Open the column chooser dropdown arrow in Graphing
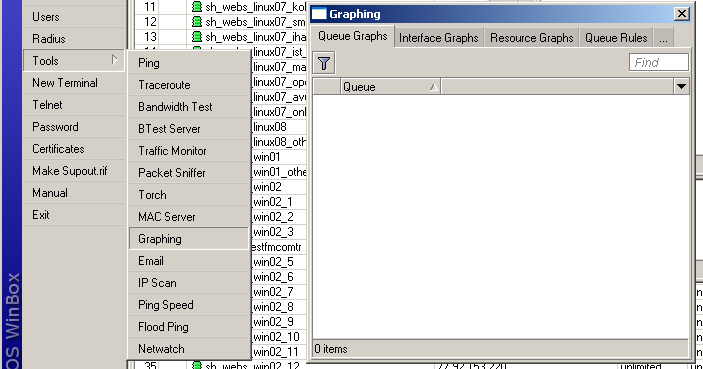This screenshot has width=703, height=369. (681, 87)
